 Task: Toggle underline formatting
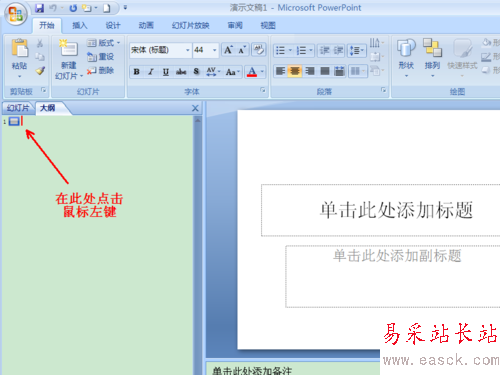click(x=166, y=72)
